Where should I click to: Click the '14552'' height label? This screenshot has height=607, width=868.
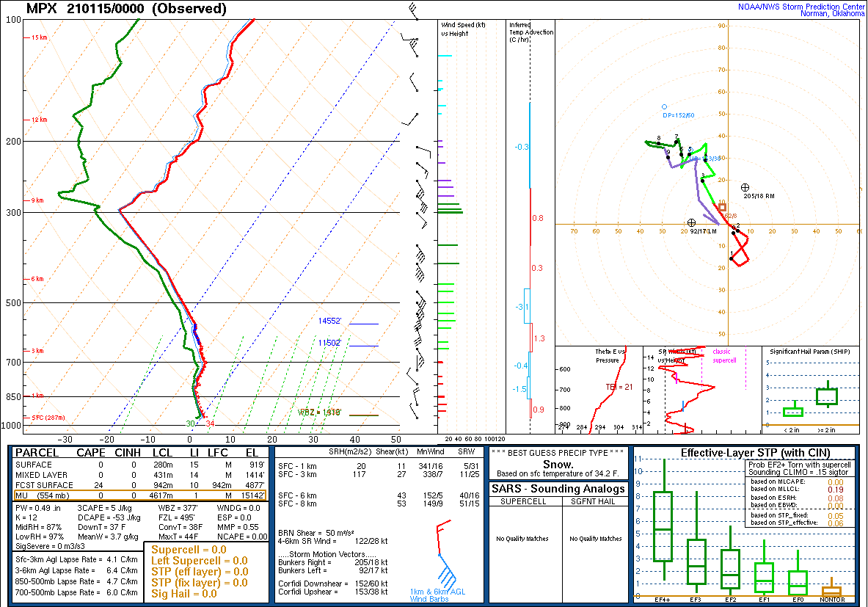pyautogui.click(x=329, y=321)
